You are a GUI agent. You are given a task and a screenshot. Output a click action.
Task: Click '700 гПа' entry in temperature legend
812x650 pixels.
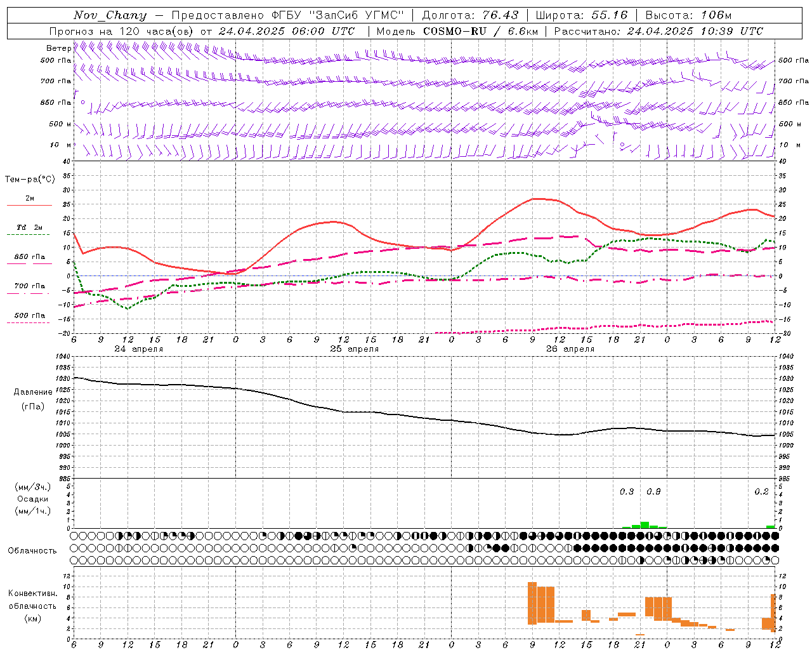pos(30,286)
